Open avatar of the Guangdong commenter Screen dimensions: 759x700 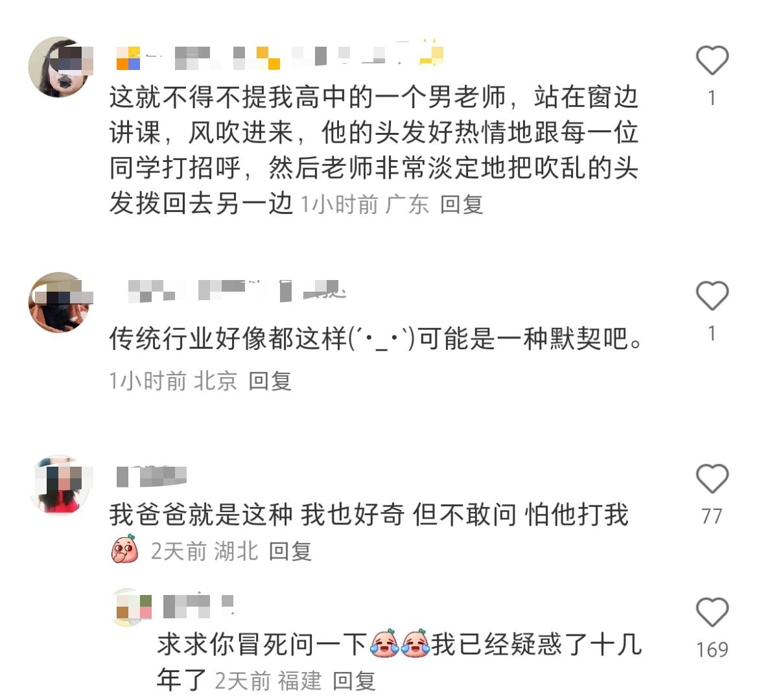60,67
